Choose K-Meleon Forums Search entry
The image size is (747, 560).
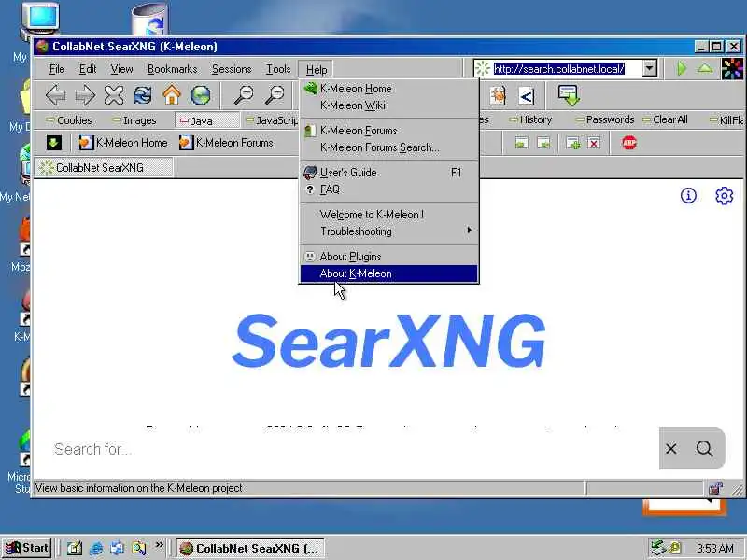(x=388, y=147)
